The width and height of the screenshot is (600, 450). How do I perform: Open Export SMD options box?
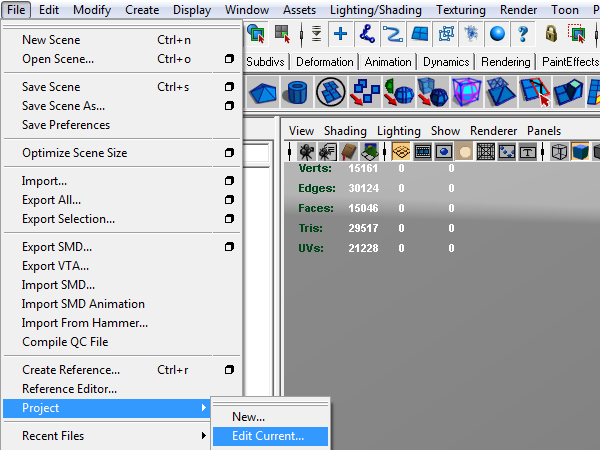(229, 247)
